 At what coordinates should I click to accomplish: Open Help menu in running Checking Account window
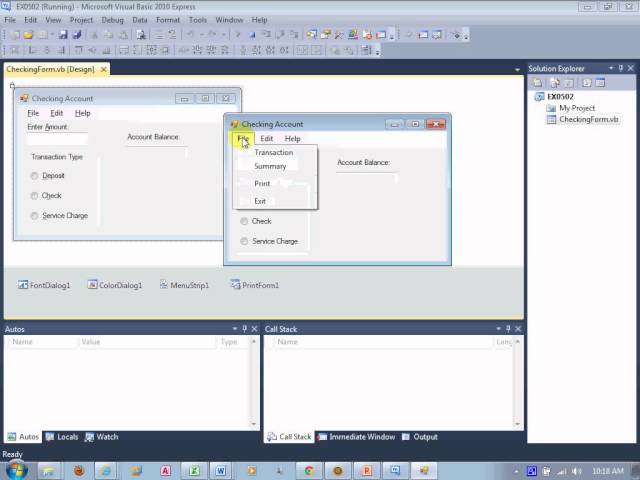[x=292, y=138]
